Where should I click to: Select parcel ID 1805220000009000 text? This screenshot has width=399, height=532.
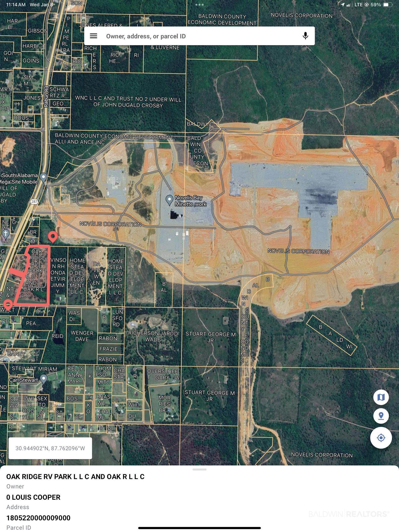point(38,518)
